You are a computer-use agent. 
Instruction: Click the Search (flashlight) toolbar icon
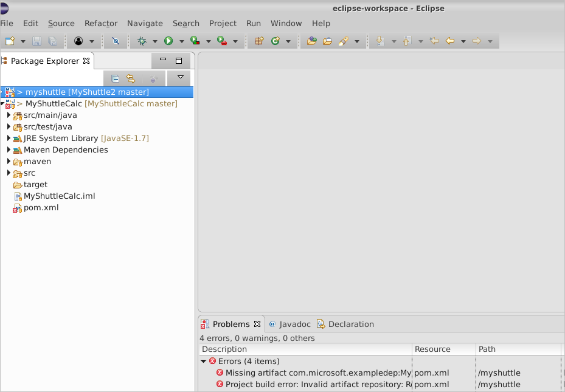[x=344, y=41]
